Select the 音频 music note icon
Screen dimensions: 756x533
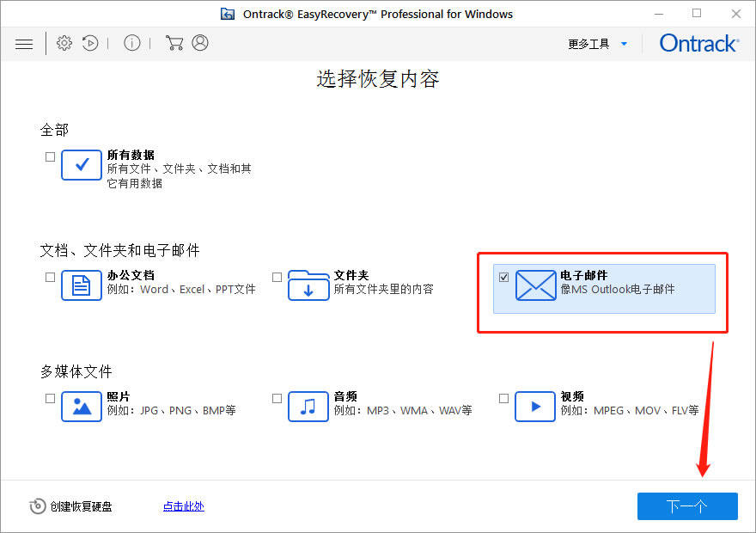[x=308, y=407]
